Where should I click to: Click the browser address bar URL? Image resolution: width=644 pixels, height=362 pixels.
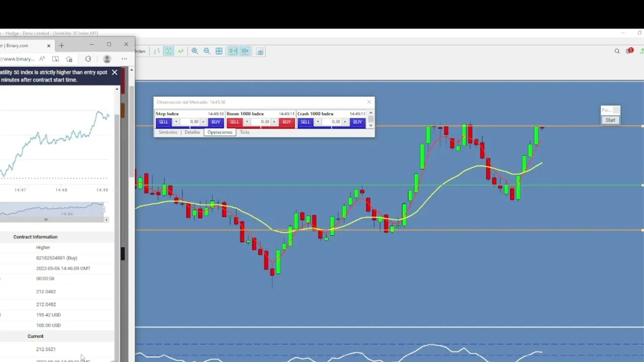17,59
